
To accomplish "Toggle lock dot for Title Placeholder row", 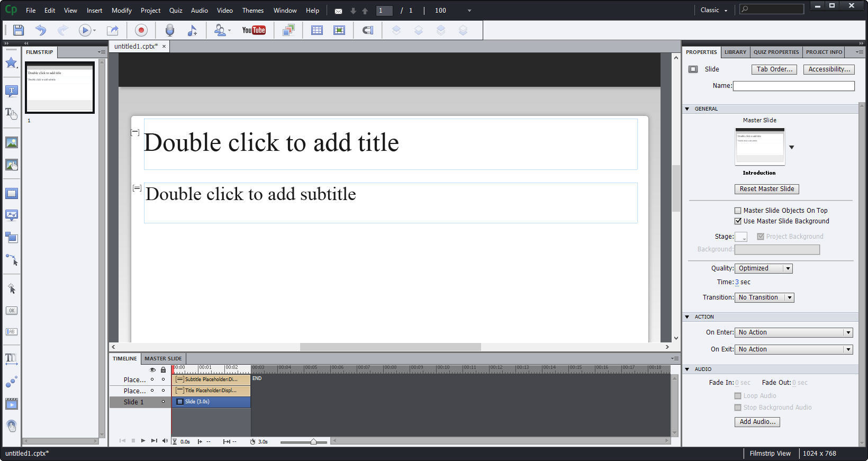I will 163,391.
